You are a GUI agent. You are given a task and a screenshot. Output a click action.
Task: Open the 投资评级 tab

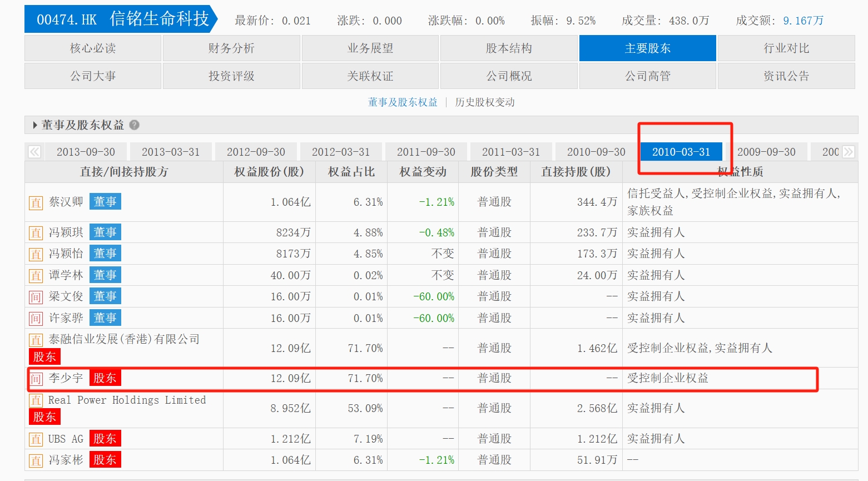click(231, 76)
